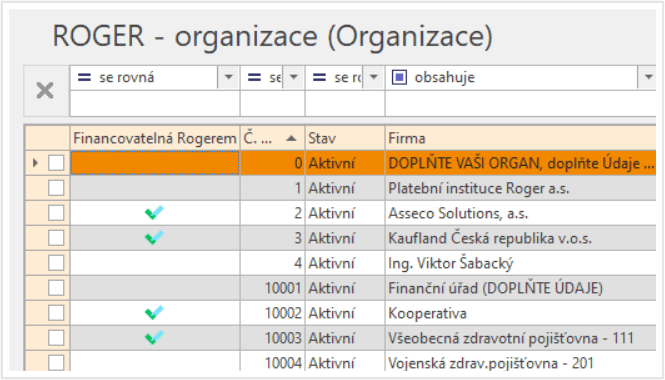665x380 pixels.
Task: Select 'Kaufland Česká republika v.o.s.' cell
Action: pyautogui.click(x=521, y=238)
